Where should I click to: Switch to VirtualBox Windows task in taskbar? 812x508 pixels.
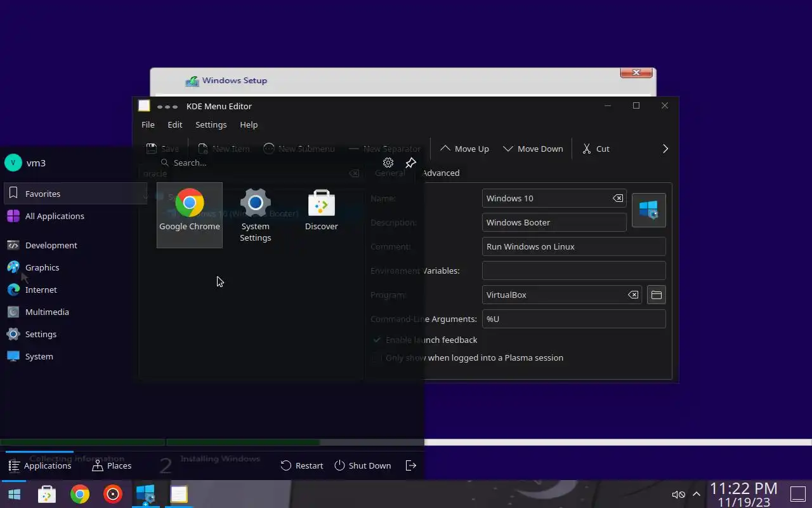tap(145, 494)
